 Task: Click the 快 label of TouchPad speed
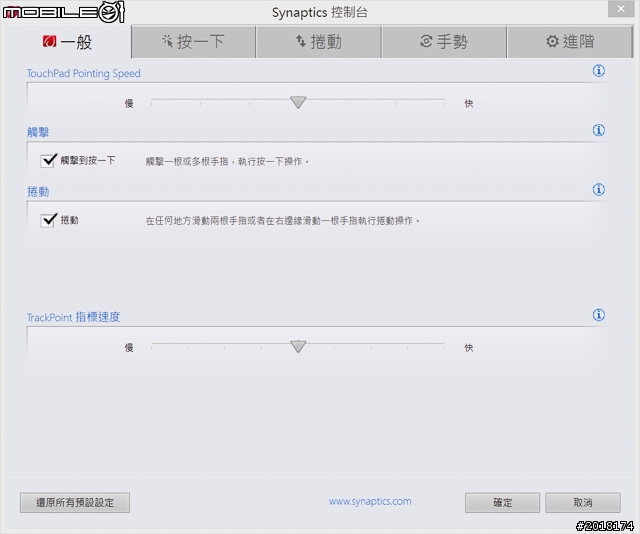click(x=469, y=104)
